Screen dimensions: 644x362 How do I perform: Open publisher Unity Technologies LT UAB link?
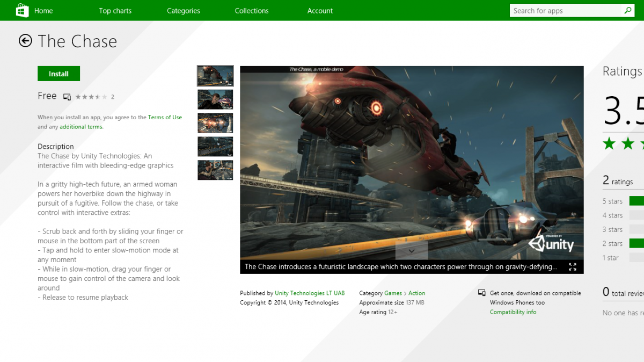click(x=310, y=293)
